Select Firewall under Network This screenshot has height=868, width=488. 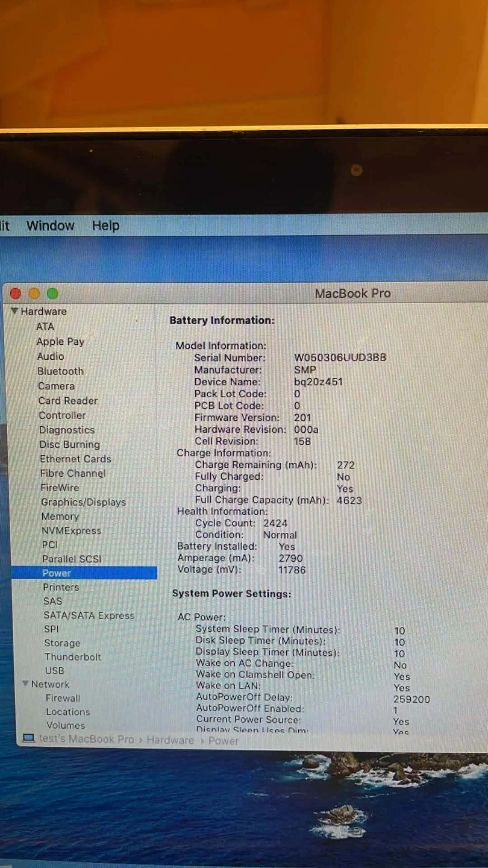[x=63, y=698]
